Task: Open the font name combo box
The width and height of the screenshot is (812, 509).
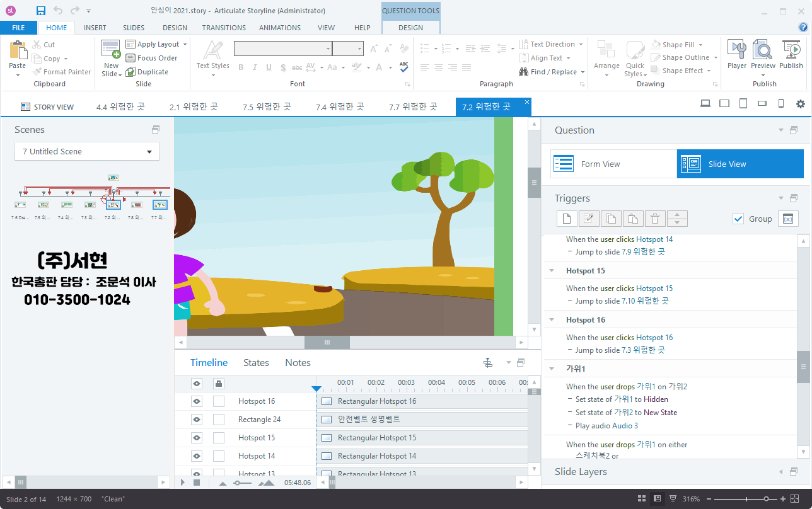Action: pos(283,49)
